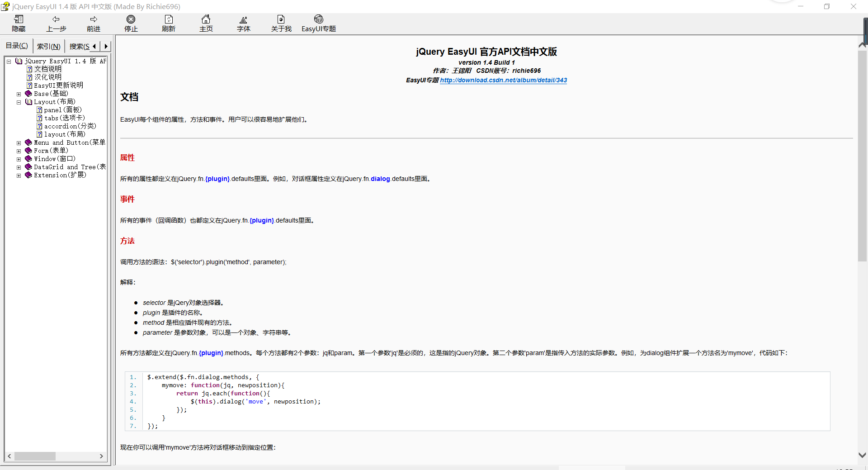Viewport: 868px width, 470px height.
Task: Expand the DataGrid and Tree node
Action: click(x=19, y=167)
